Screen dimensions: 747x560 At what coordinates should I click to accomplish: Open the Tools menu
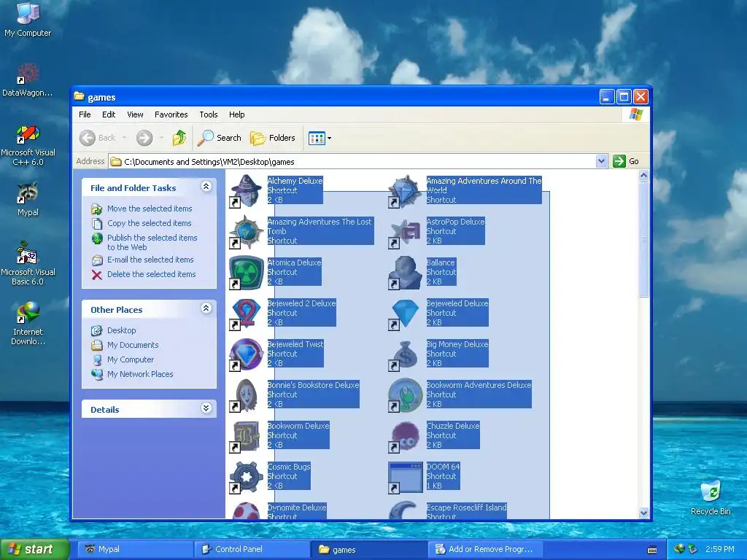coord(208,114)
